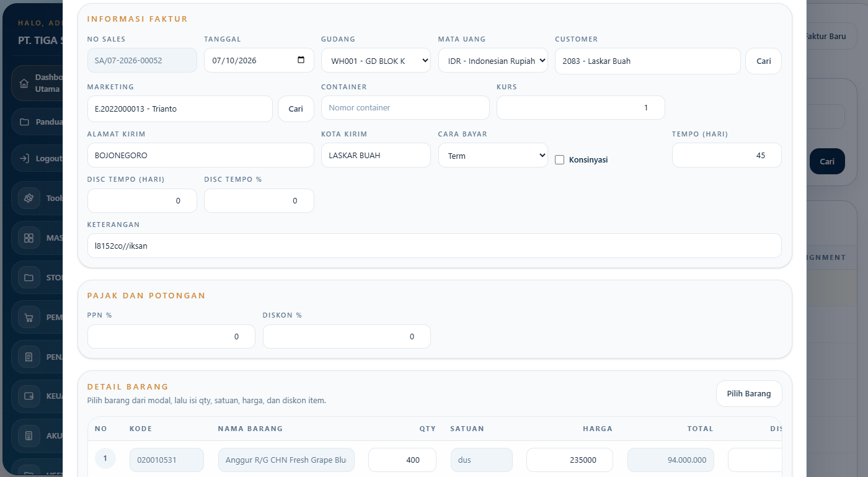Click the Keterangan text field

tap(435, 246)
